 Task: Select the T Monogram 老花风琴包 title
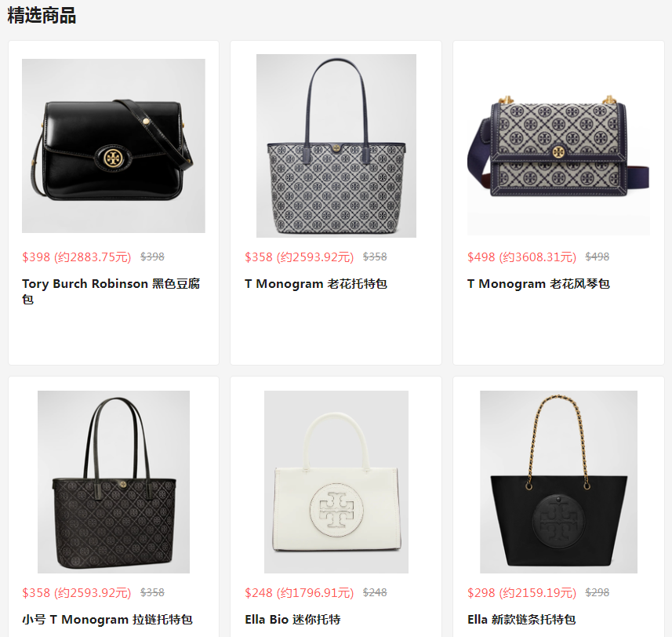coord(538,284)
